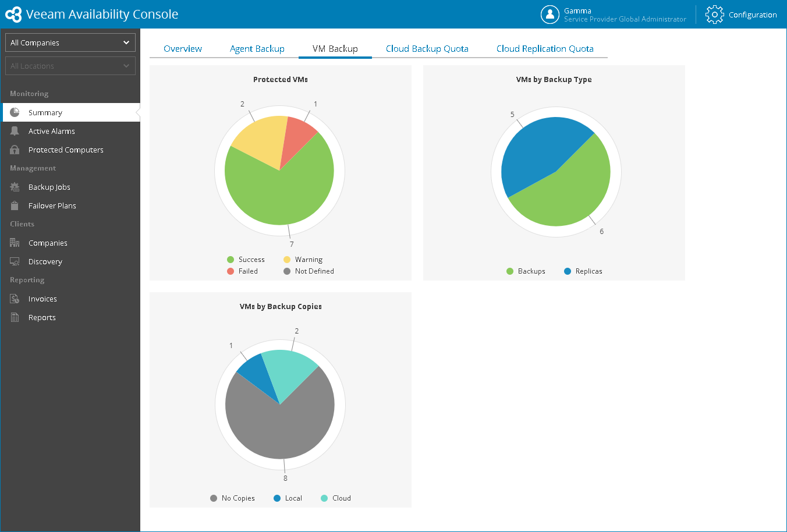The image size is (787, 532).
Task: Click the Veeam Availability Console title
Action: (x=102, y=15)
